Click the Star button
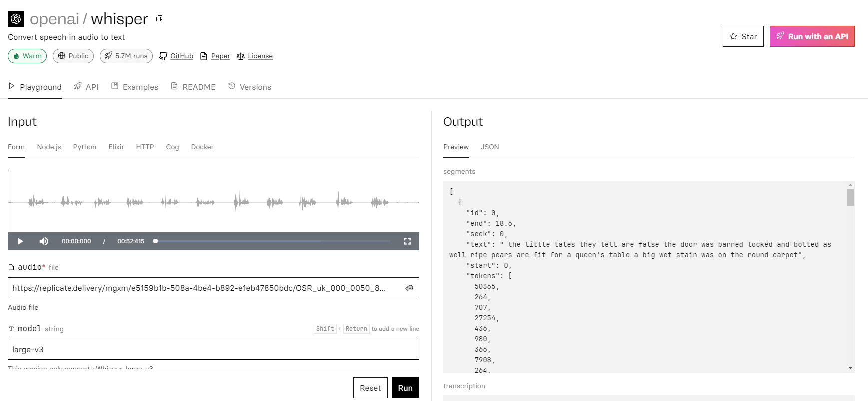Viewport: 868px width, 401px height. pyautogui.click(x=743, y=36)
